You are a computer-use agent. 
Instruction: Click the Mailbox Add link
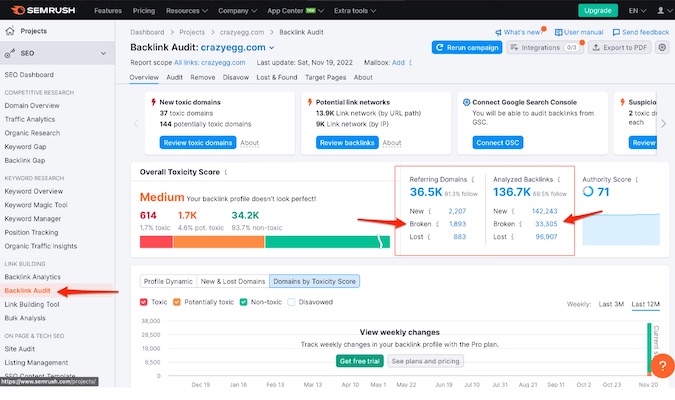[x=398, y=63]
